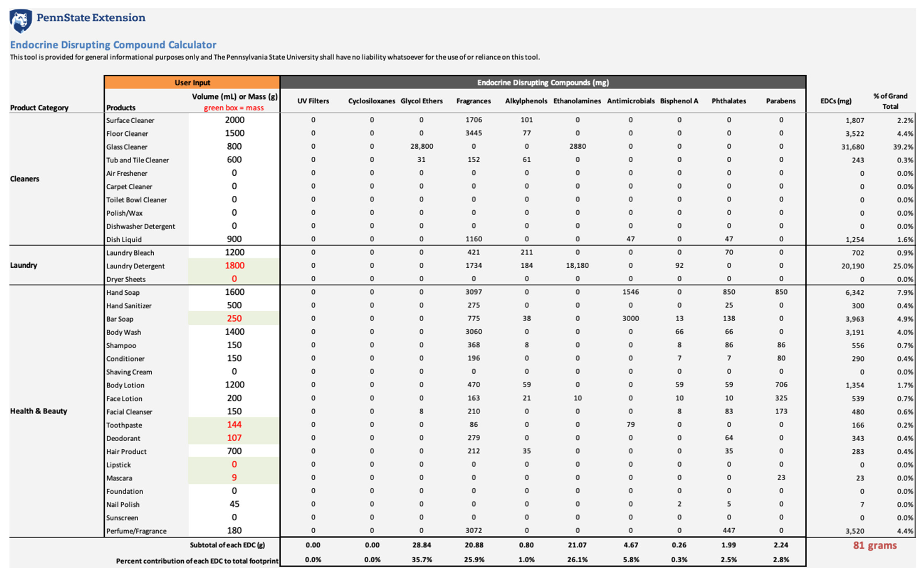924x577 pixels.
Task: Select the Dryer Sheets mass input cell
Action: point(234,279)
